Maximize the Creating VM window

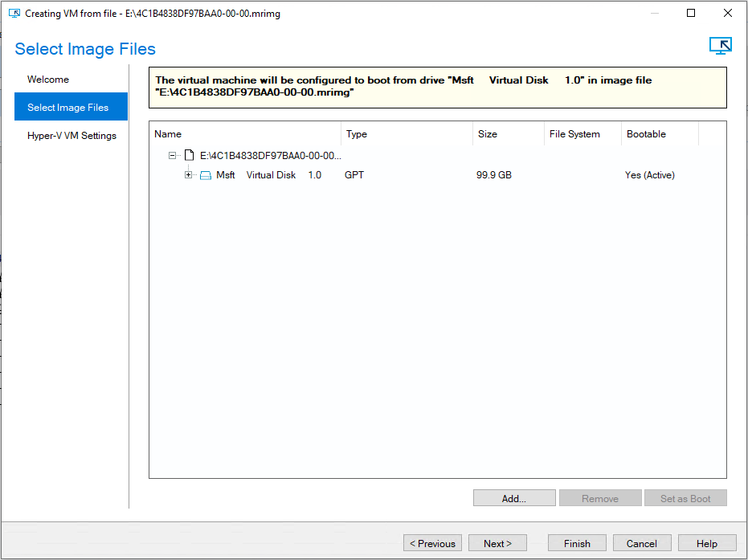691,14
